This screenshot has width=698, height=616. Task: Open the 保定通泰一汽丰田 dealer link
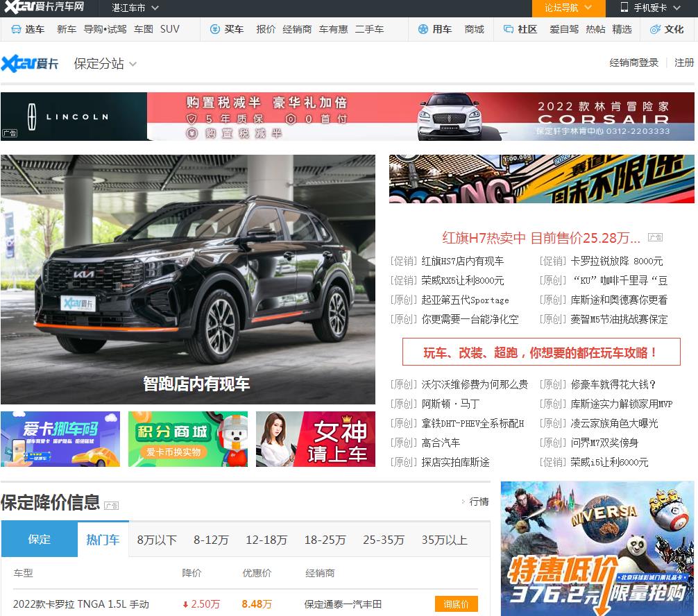pyautogui.click(x=343, y=604)
